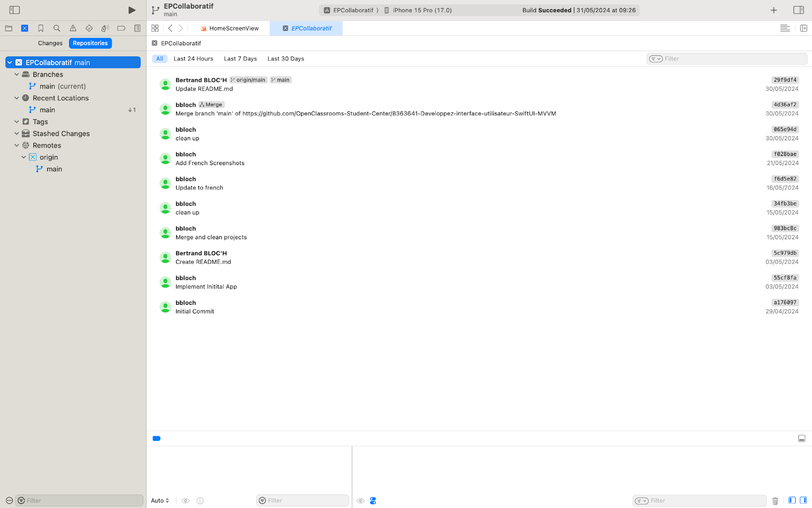Select the Source Control navigator icon

pos(24,28)
